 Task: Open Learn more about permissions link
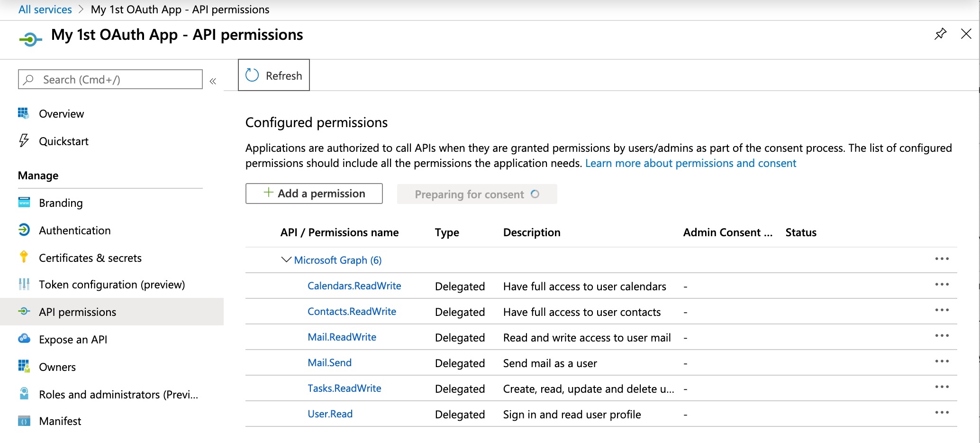(690, 163)
